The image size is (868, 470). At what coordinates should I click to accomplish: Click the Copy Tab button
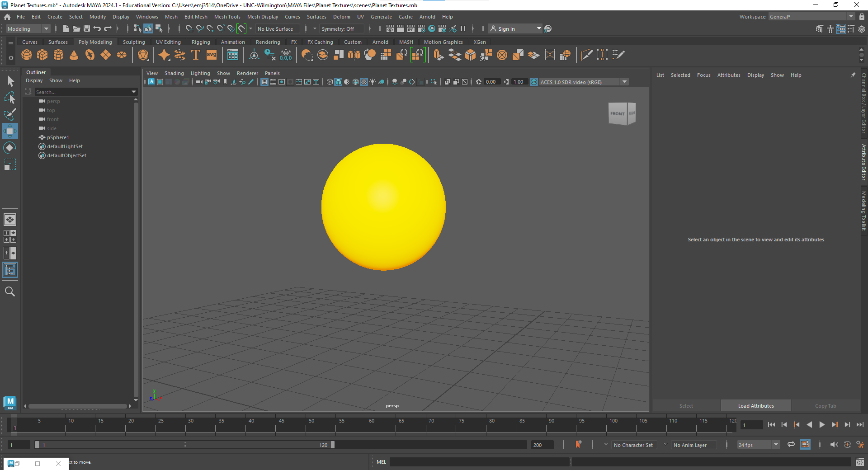(826, 406)
